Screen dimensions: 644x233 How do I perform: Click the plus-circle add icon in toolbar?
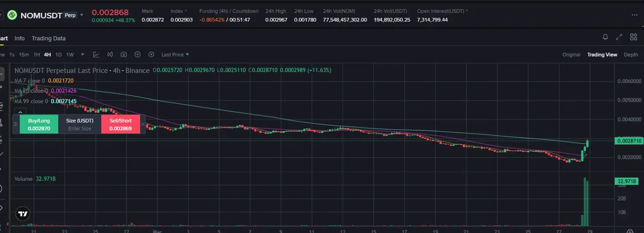(137, 55)
